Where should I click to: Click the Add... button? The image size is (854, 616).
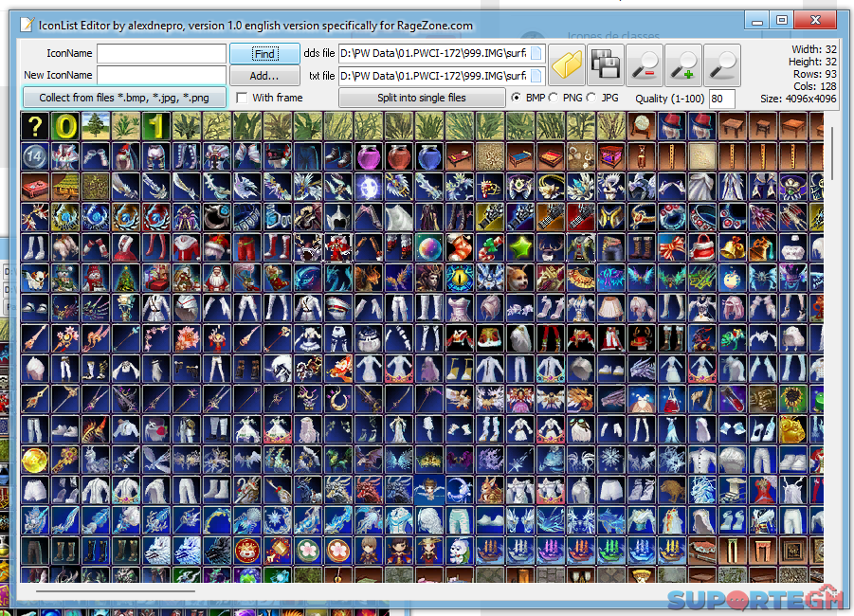(x=264, y=76)
